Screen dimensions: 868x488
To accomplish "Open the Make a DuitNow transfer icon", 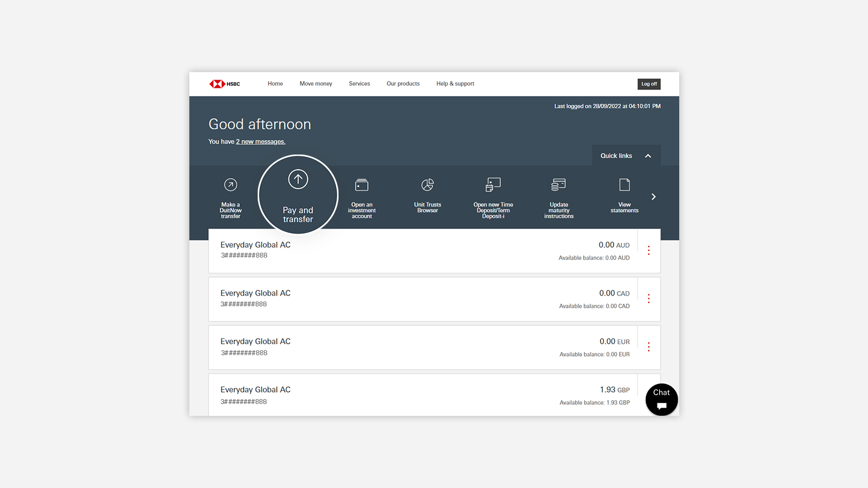I will coord(231,185).
